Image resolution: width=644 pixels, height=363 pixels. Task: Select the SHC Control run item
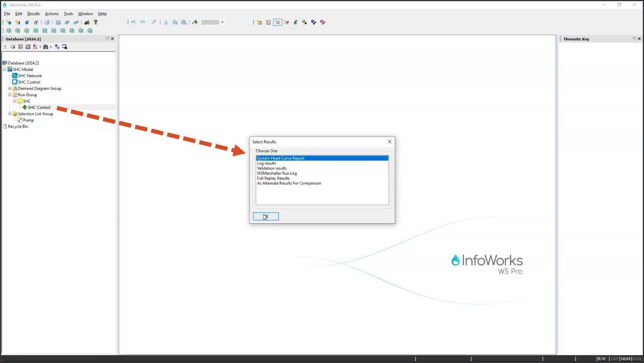coord(39,108)
